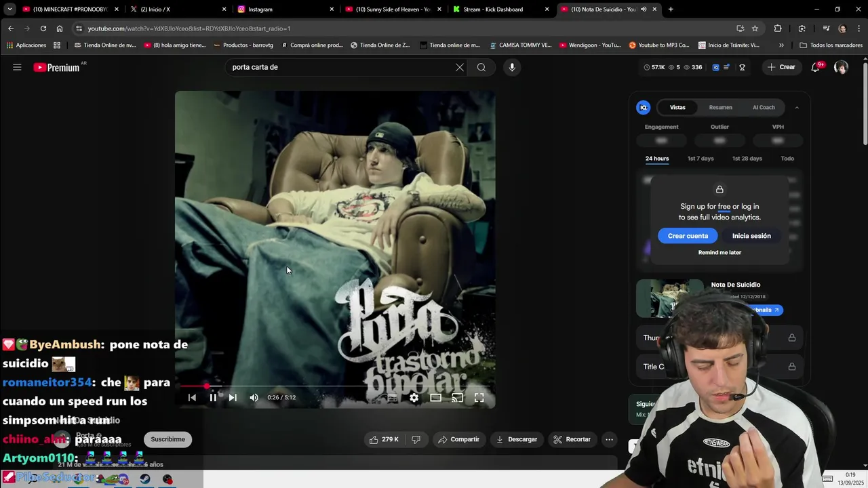Open the tab search dropdown arrow
The width and height of the screenshot is (868, 488).
(9, 9)
